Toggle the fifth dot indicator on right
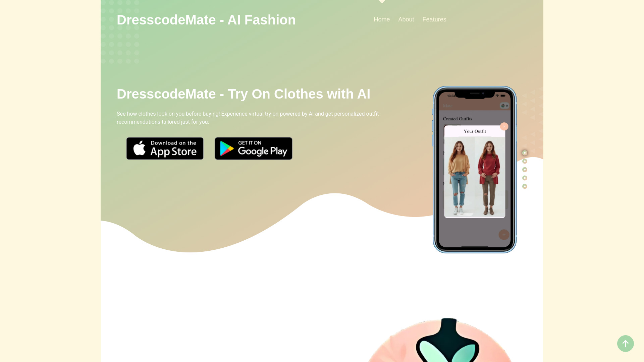The image size is (644, 362). pyautogui.click(x=525, y=186)
